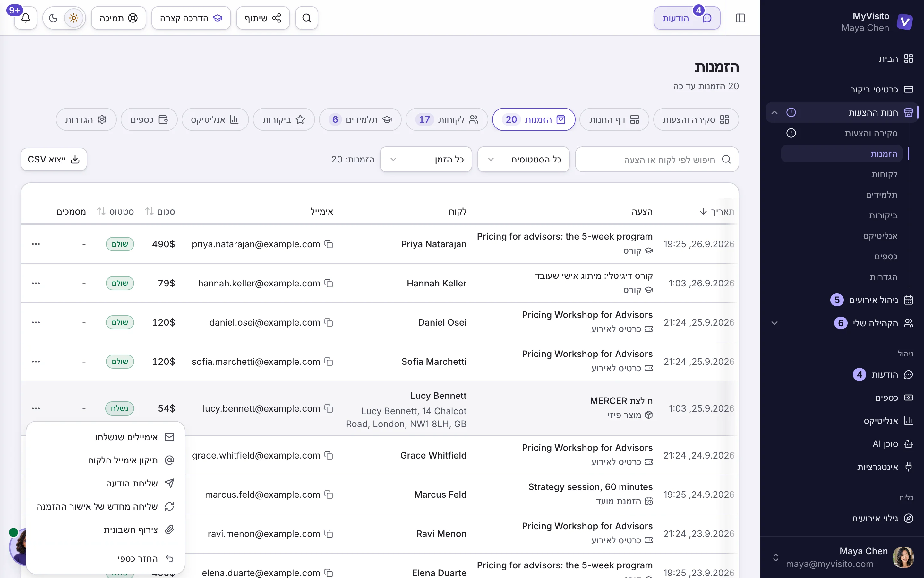Open row actions for Daniel Osei order
Image resolution: width=924 pixels, height=578 pixels.
(x=36, y=322)
